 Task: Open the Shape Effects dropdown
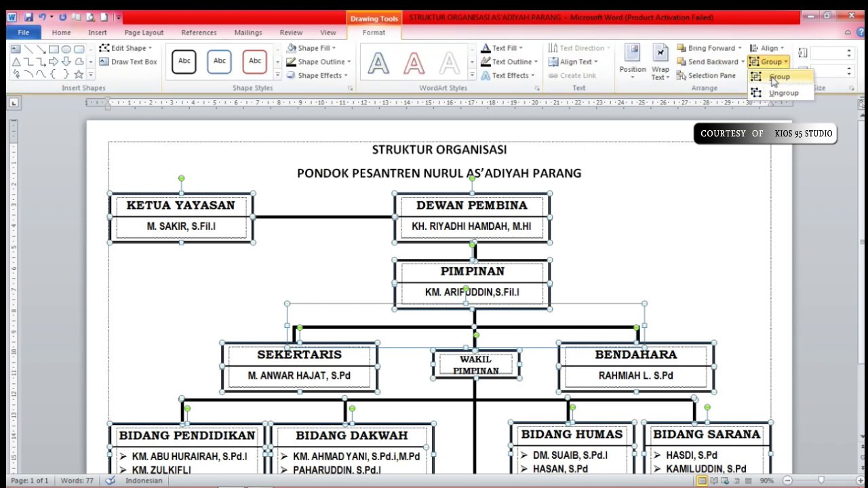(318, 75)
